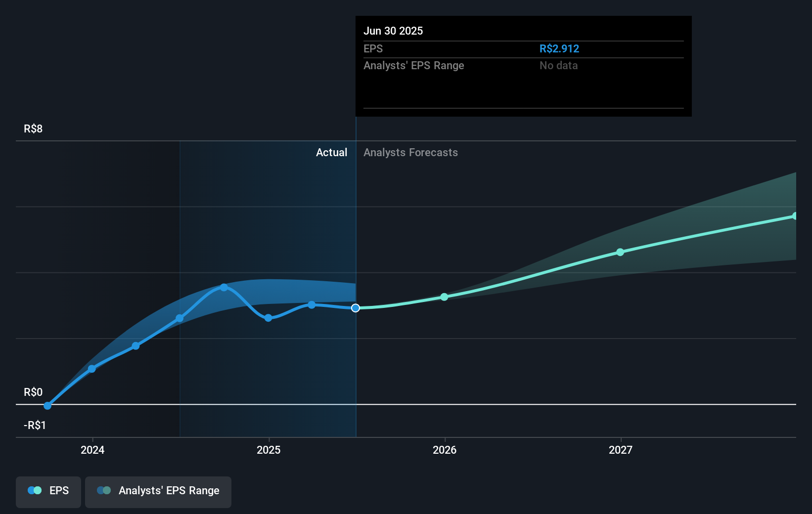
Task: Click the 2026 x-axis label
Action: pyautogui.click(x=445, y=450)
